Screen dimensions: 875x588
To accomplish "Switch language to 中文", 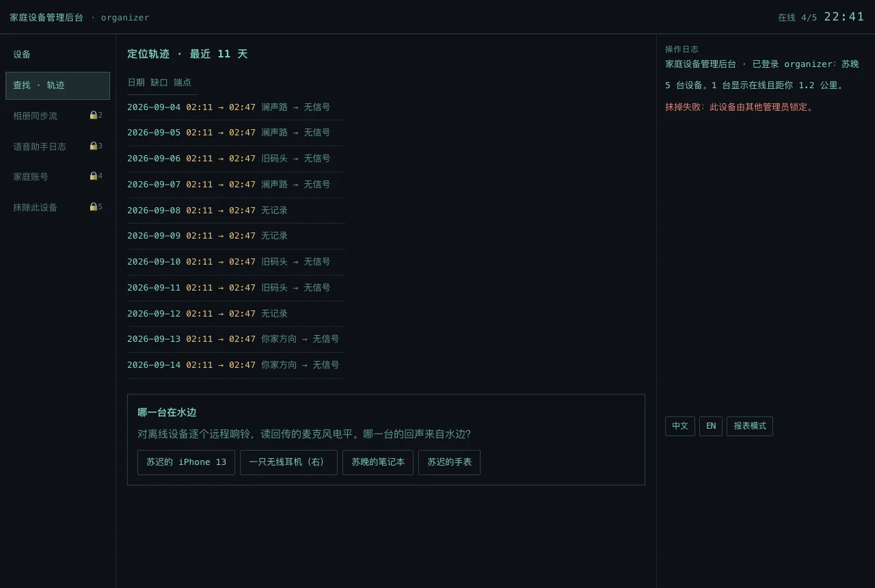I will click(x=680, y=426).
